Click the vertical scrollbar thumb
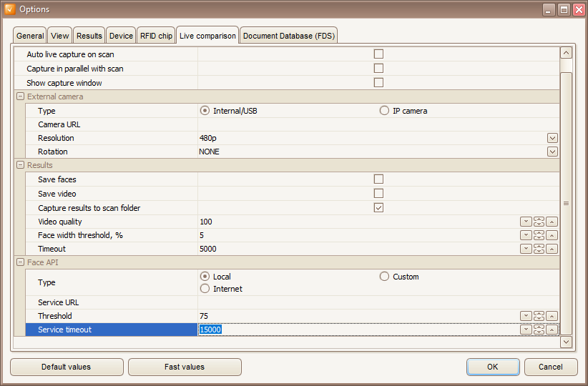 [566, 203]
